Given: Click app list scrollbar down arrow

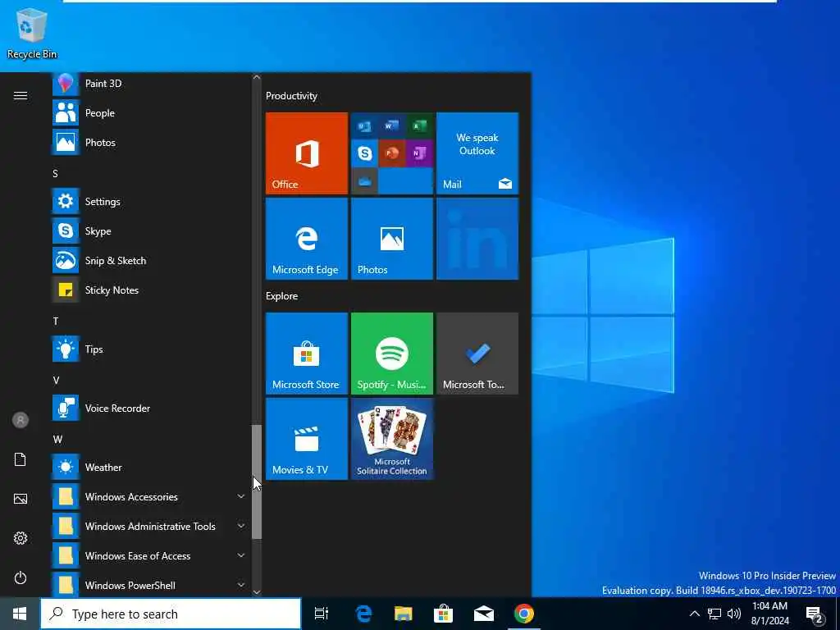Looking at the screenshot, I should tap(257, 592).
